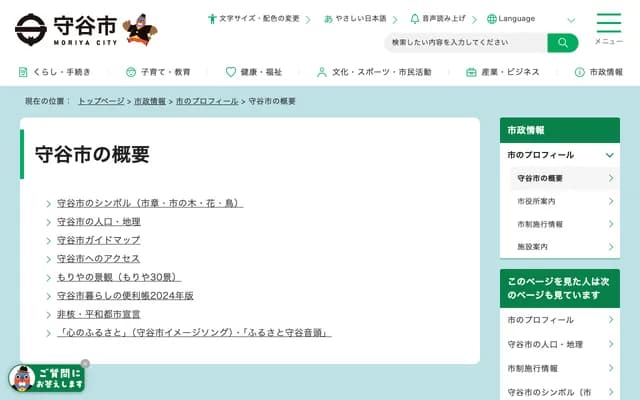Open 守谷市ガイドマップ link text
640x400 pixels.
click(98, 240)
